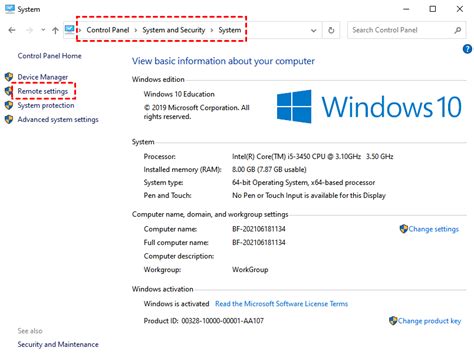Click shield icon beside System protection
Viewport: 474px width, 361px height.
pyautogui.click(x=9, y=105)
